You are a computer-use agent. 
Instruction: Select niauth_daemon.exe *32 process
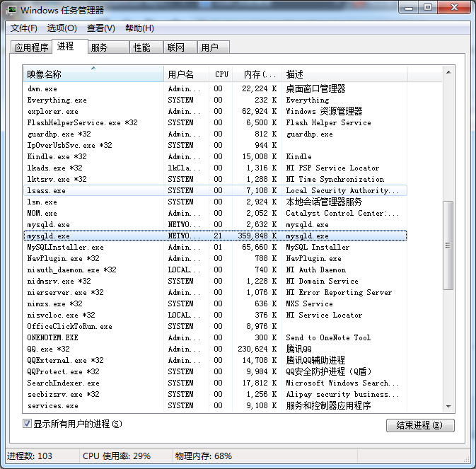pos(215,270)
